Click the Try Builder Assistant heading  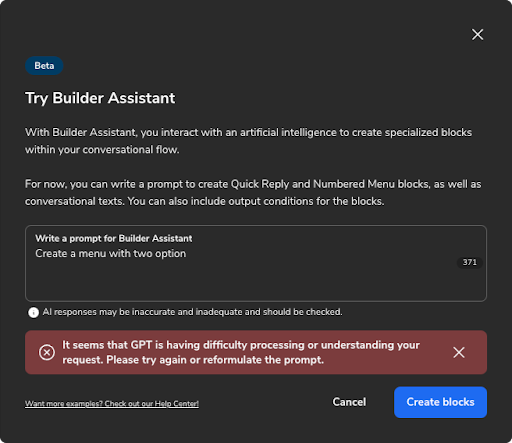click(x=100, y=98)
